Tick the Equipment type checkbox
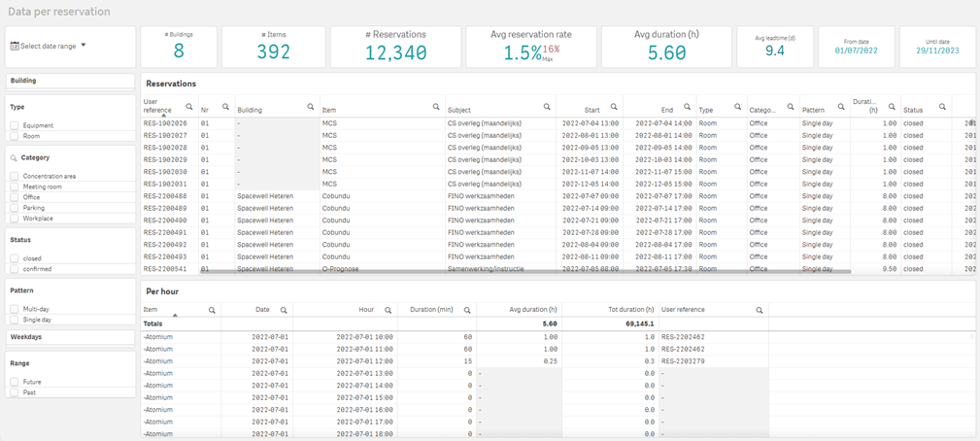This screenshot has width=980, height=441. tap(15, 125)
